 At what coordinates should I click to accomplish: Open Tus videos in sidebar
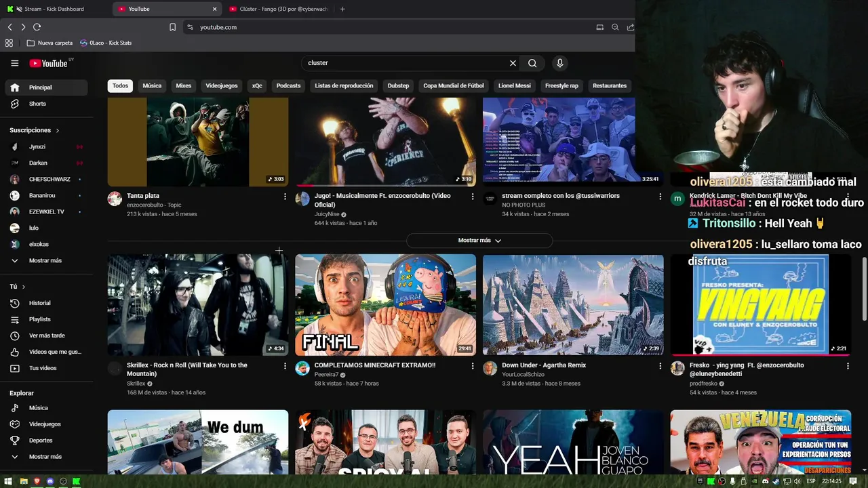(x=46, y=368)
